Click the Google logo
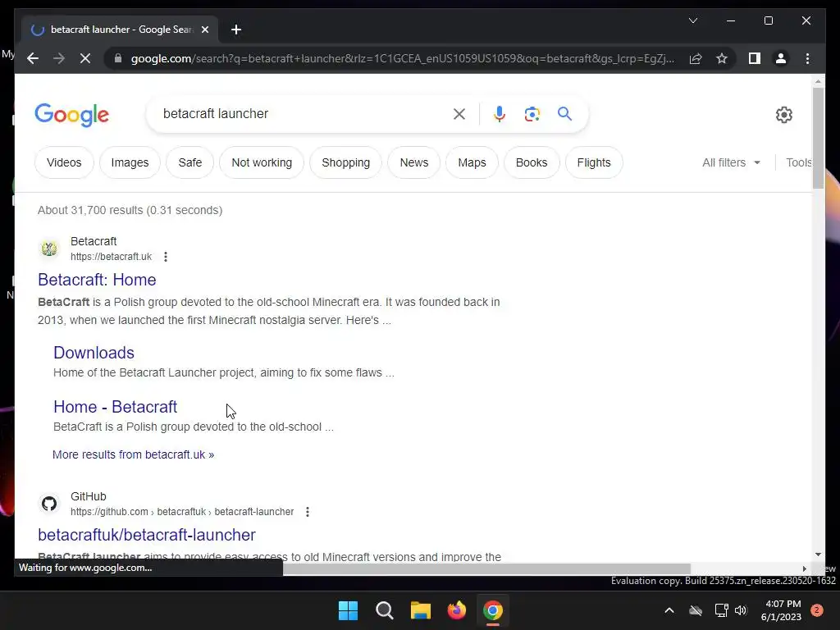 tap(72, 115)
